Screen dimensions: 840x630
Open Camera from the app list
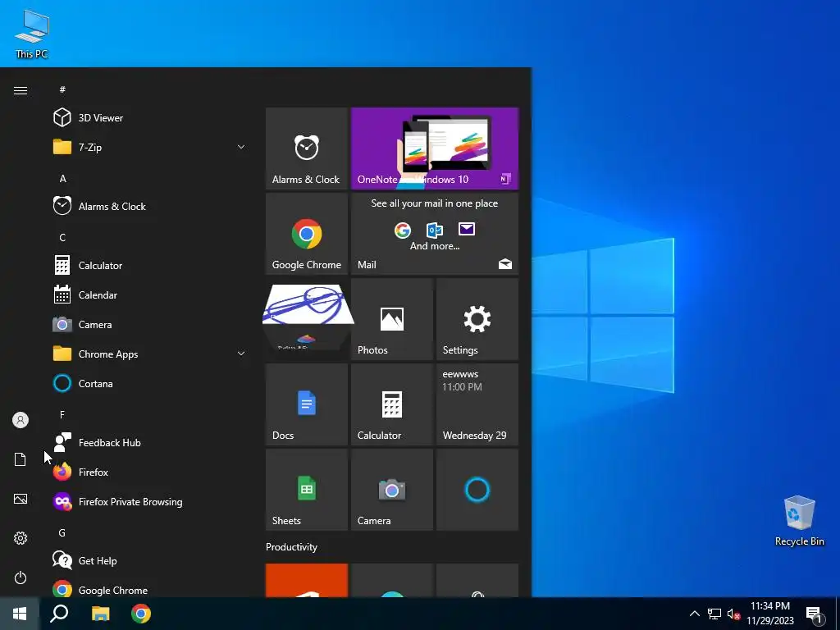pyautogui.click(x=149, y=324)
